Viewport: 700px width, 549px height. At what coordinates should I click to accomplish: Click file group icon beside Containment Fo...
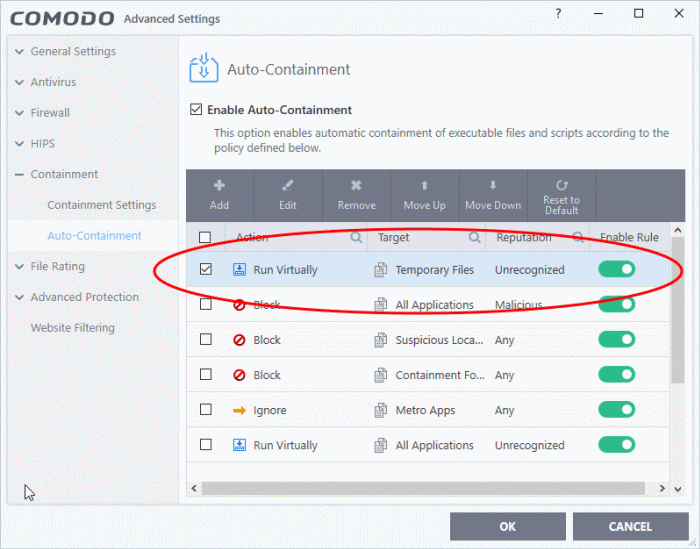tap(380, 375)
